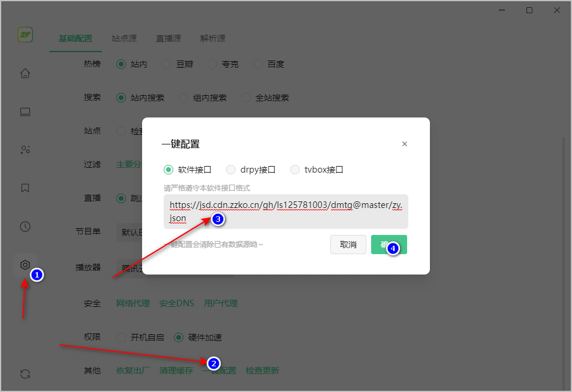Switch to the 直播源 tab

click(168, 38)
